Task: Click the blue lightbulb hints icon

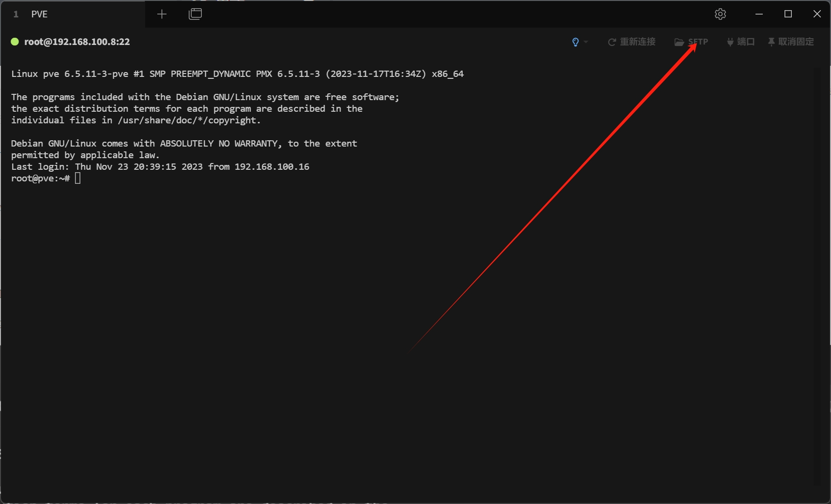Action: [575, 42]
